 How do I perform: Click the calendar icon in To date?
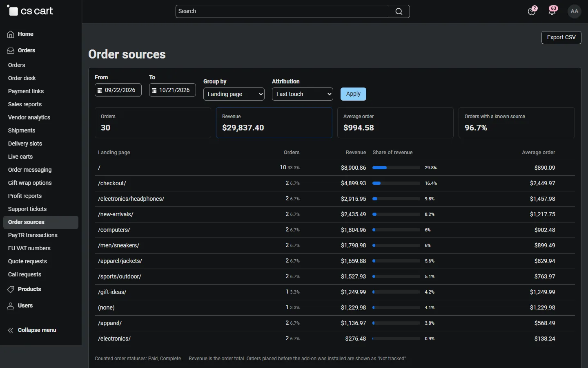pyautogui.click(x=154, y=90)
